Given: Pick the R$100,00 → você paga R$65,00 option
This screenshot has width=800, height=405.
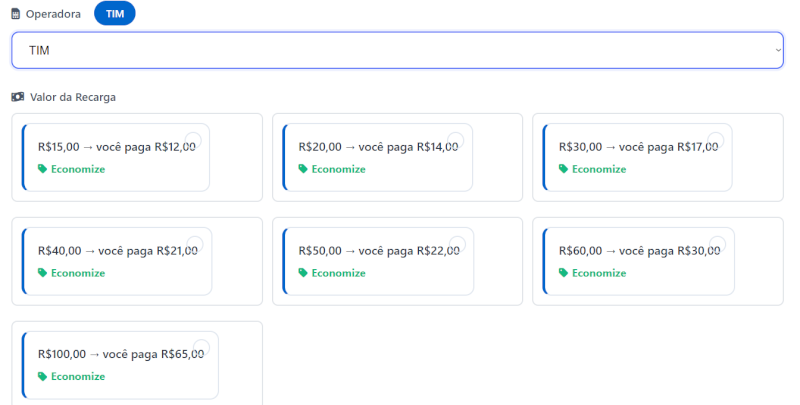Looking at the screenshot, I should (123, 354).
